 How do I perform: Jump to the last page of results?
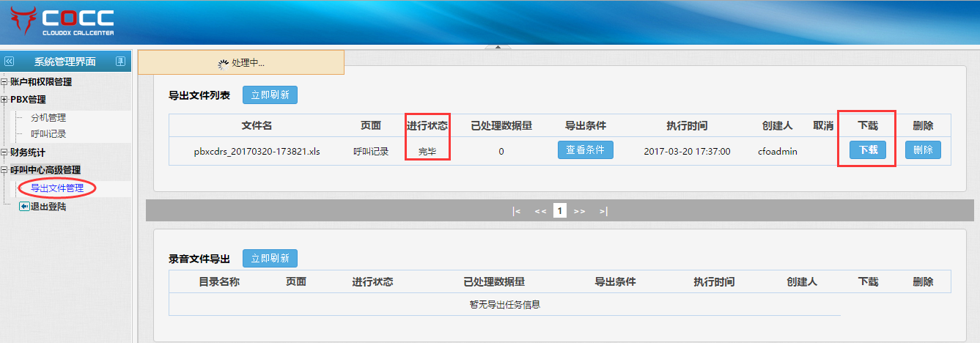pyautogui.click(x=603, y=211)
